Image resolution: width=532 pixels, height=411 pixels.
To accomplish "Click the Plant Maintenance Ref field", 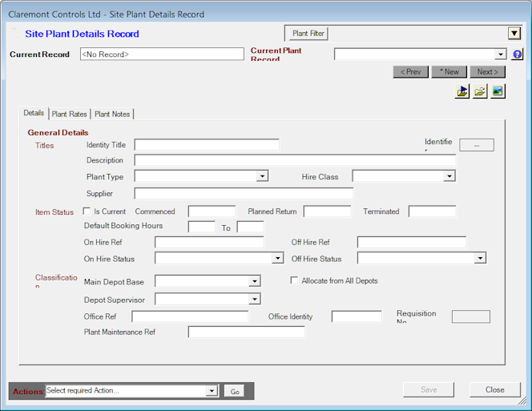I will click(246, 332).
